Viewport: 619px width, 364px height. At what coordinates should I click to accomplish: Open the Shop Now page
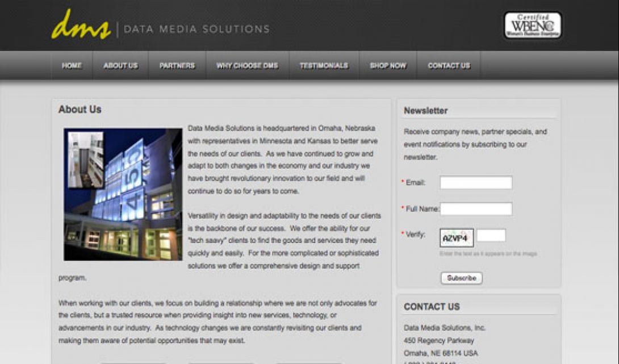388,65
